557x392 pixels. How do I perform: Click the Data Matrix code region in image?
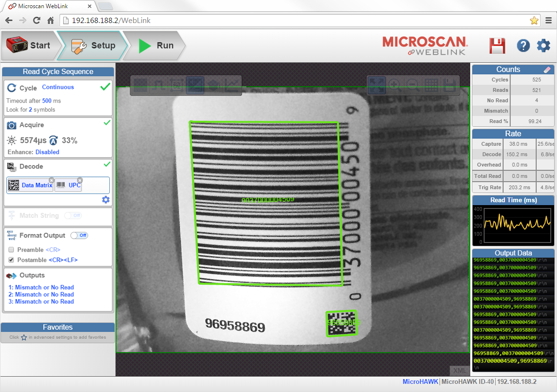tap(341, 323)
